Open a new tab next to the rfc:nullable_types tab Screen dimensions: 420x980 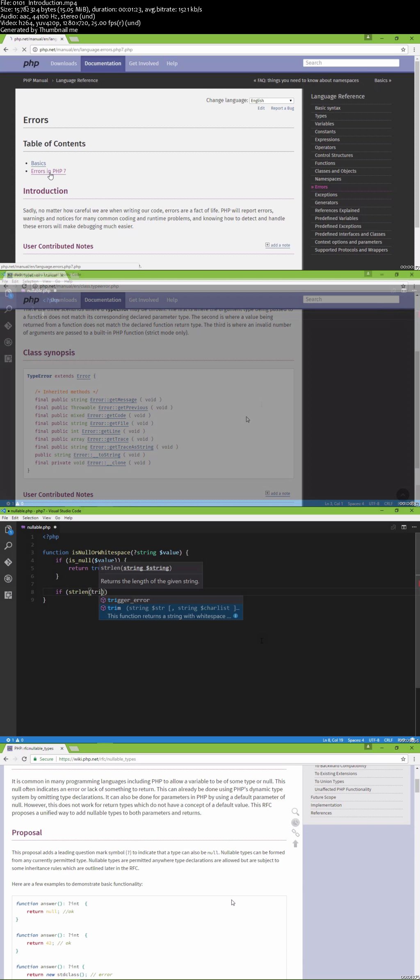coord(74,748)
